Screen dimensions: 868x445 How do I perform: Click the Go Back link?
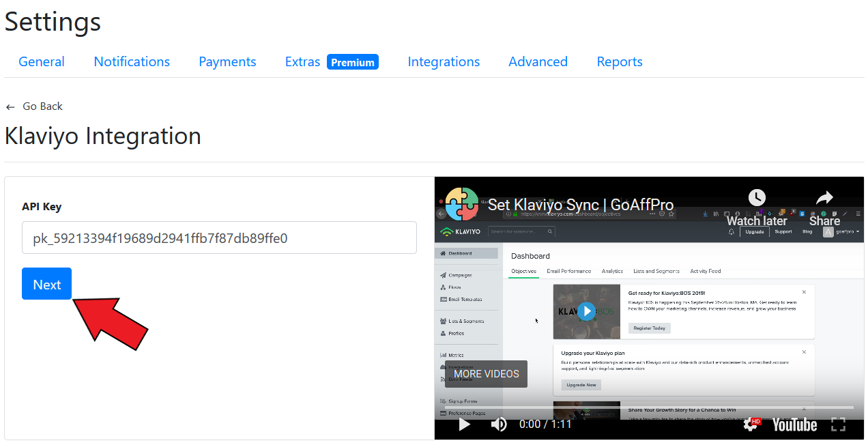(x=34, y=106)
